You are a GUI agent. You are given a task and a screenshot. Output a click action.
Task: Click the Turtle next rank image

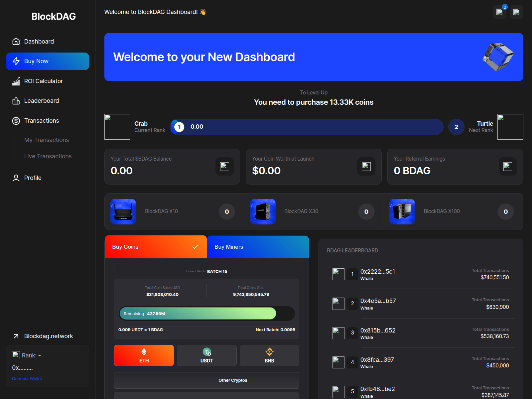510,127
